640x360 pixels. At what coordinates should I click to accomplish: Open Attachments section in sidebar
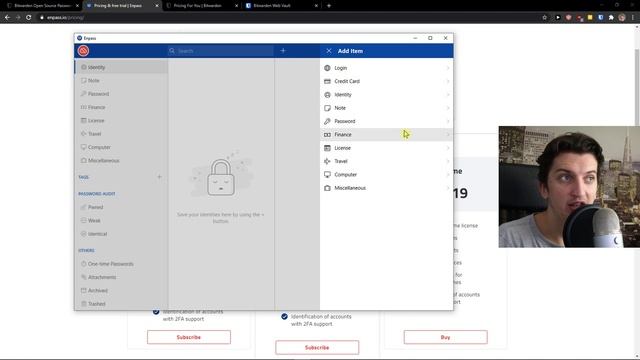coord(121,277)
